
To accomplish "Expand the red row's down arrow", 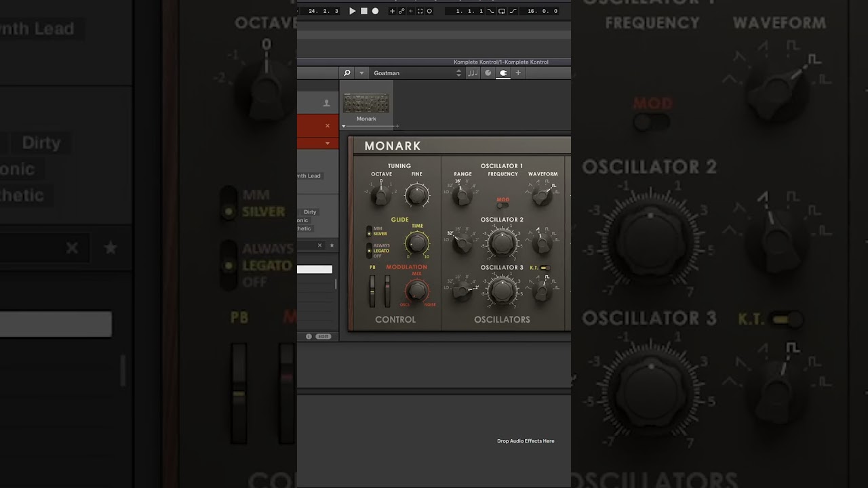I will coord(328,143).
